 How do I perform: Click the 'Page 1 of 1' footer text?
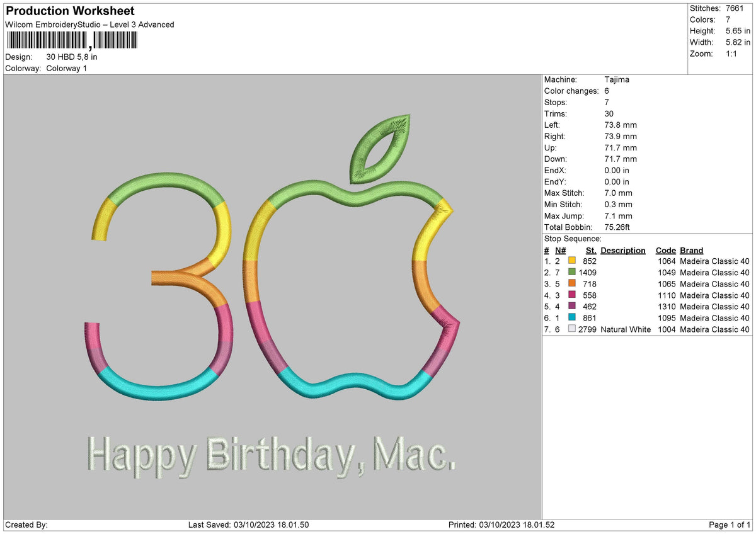[730, 525]
